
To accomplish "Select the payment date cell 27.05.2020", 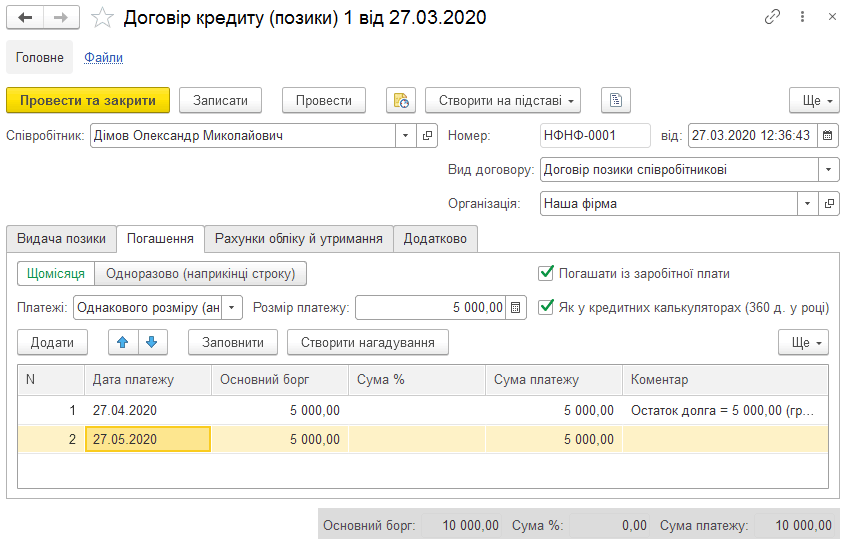I will coord(148,439).
